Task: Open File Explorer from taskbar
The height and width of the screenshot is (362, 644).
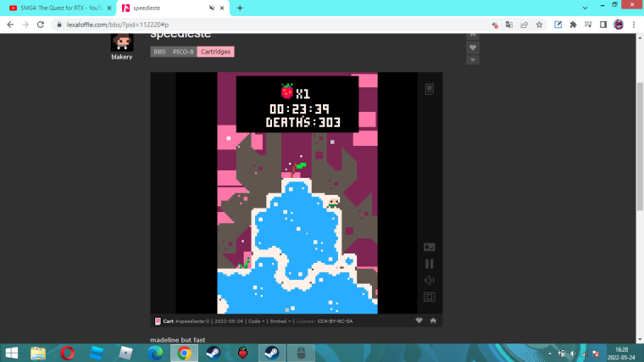Action: pyautogui.click(x=38, y=353)
